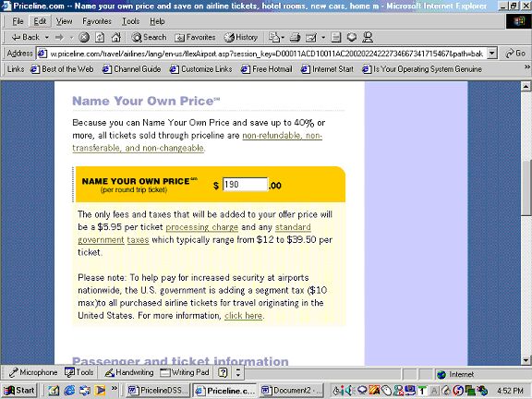Viewport: 532px width, 399px height.
Task: Expand the Quick Launch overflow chevron
Action: click(x=115, y=388)
